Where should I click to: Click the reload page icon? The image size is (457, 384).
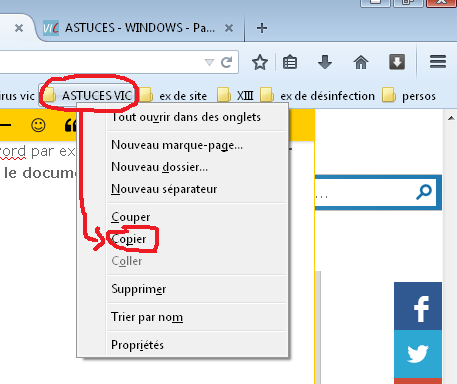coord(227,62)
